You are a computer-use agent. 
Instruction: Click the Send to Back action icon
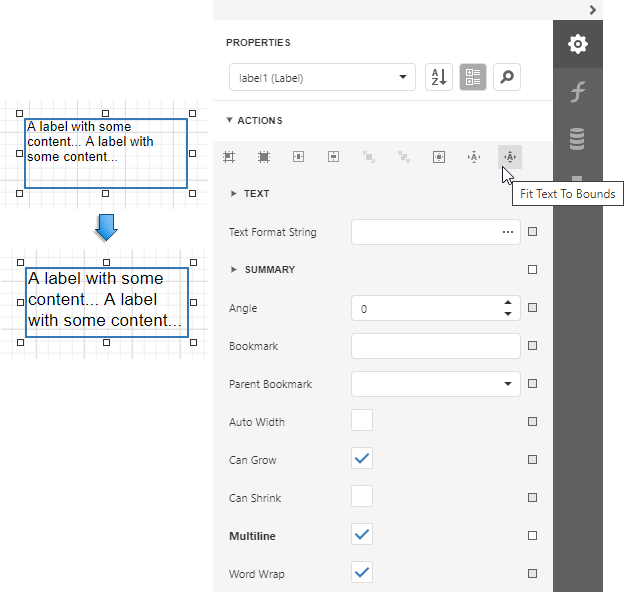[x=404, y=157]
